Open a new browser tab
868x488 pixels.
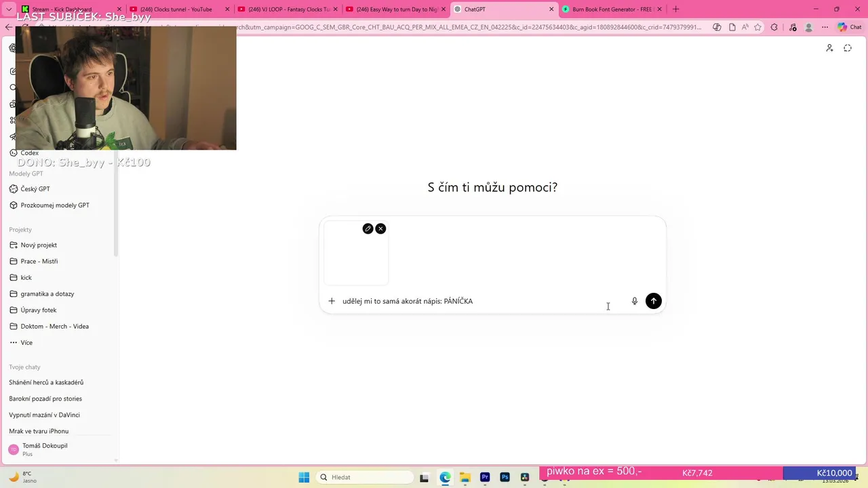675,9
